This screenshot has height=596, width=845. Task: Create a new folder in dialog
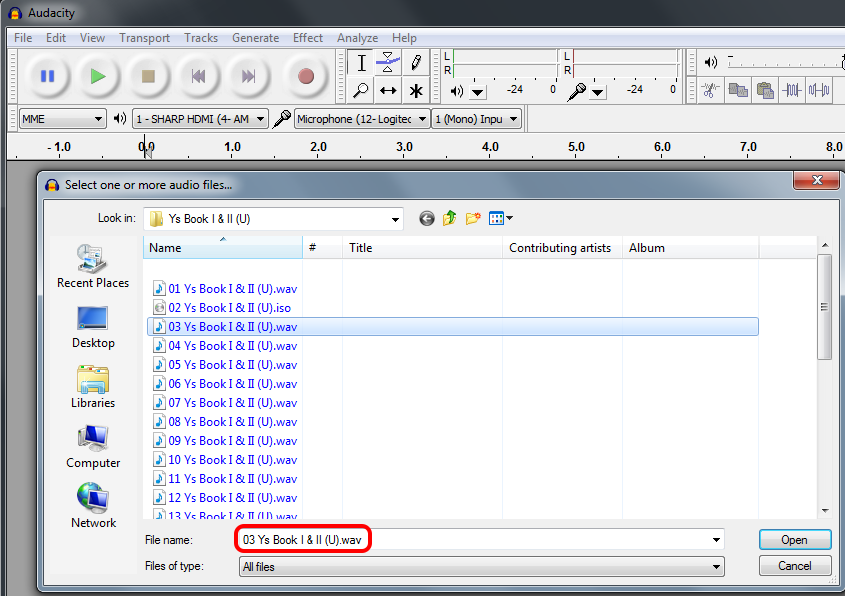pos(473,218)
